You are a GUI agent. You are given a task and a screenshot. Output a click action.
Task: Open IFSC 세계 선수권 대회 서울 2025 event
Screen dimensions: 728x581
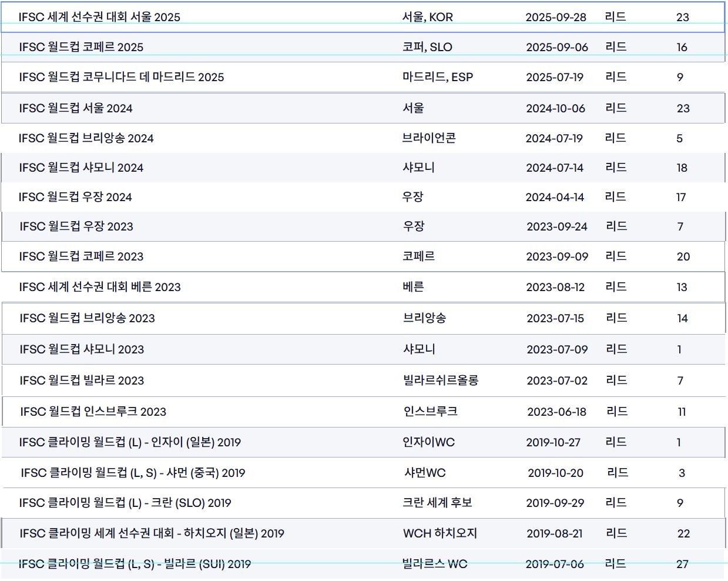99,17
